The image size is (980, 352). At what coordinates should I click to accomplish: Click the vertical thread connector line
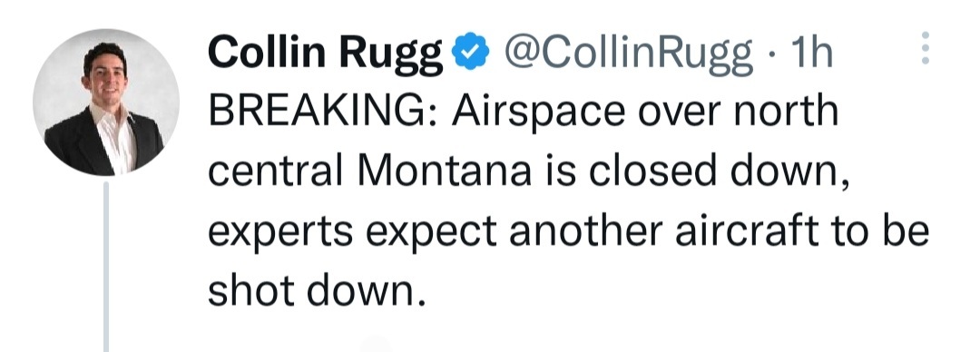pos(106,267)
